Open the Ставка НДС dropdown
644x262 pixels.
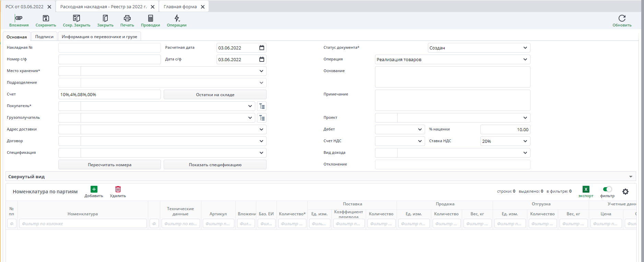tap(525, 141)
